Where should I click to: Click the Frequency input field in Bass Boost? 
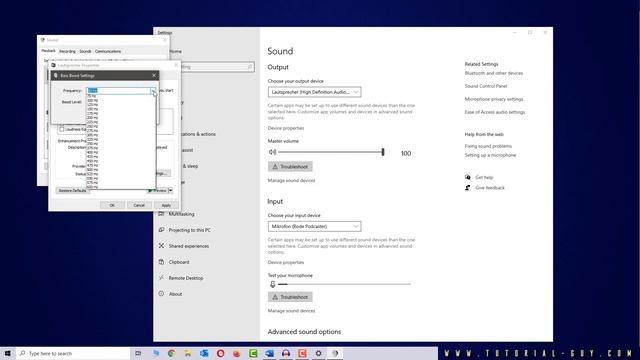point(119,91)
